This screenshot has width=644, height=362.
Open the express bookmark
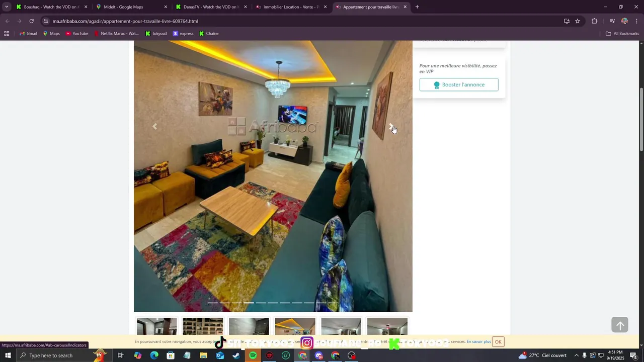pyautogui.click(x=183, y=34)
